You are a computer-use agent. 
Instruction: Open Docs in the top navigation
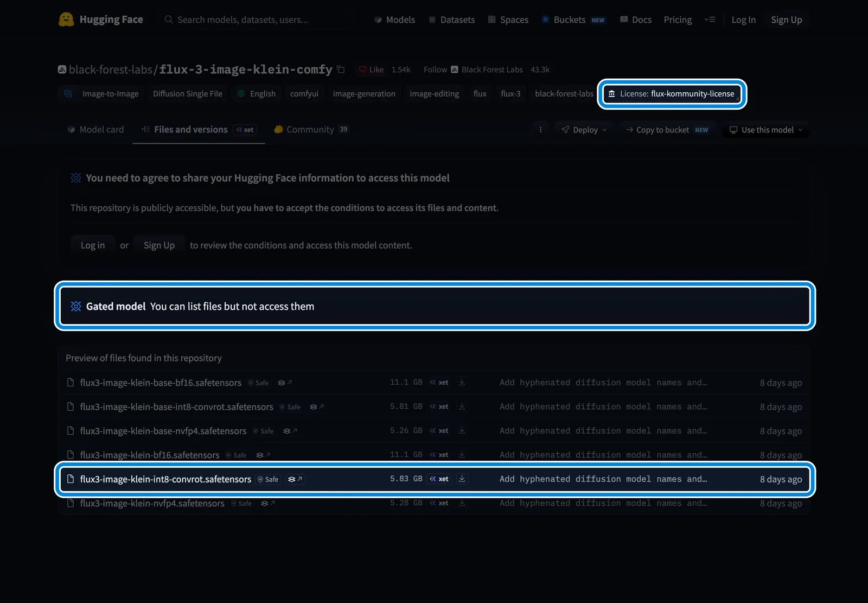click(636, 20)
